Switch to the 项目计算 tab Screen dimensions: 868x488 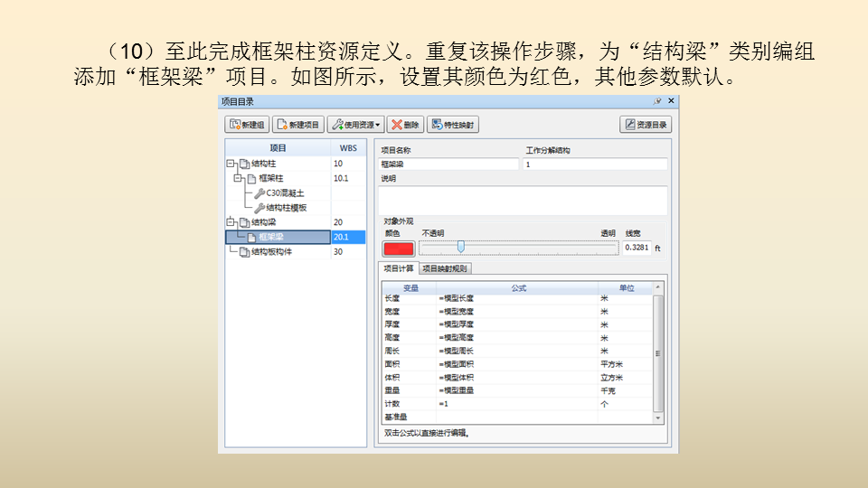tap(399, 268)
